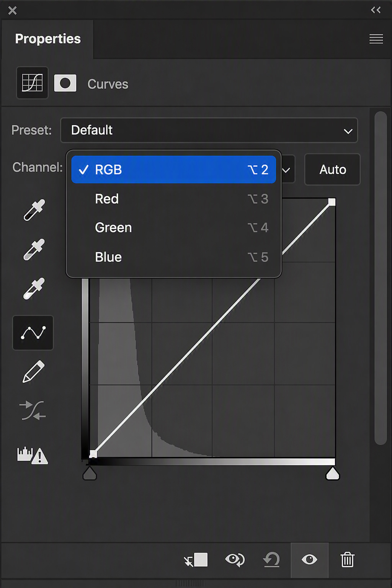Screen dimensions: 392x588
Task: Delete this adjustment layer with trash icon
Action: coord(347,560)
